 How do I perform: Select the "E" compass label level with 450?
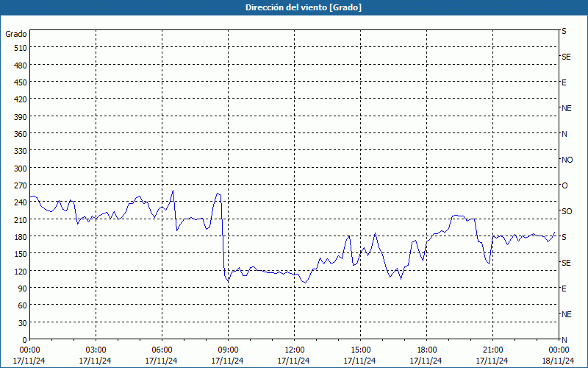coord(564,82)
